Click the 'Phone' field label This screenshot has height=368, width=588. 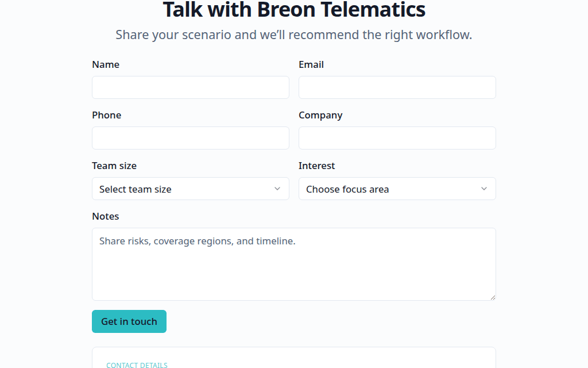107,115
